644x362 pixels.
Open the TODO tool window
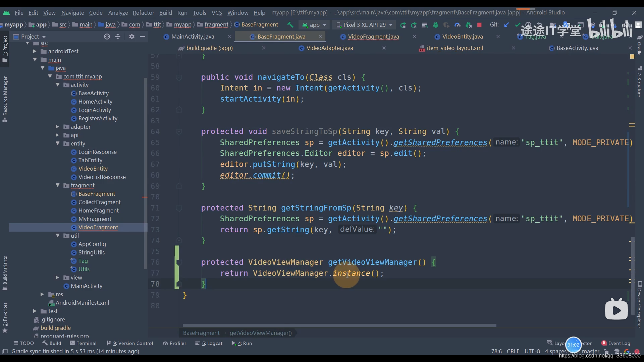click(23, 343)
